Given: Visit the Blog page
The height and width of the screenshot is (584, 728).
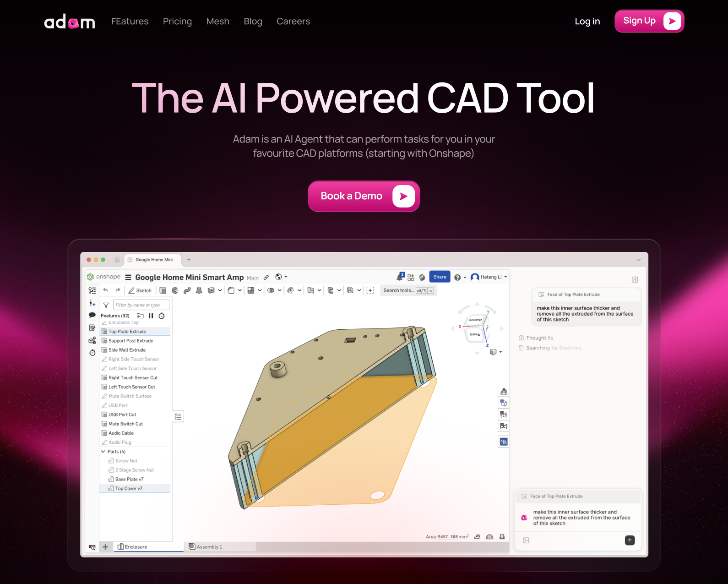Looking at the screenshot, I should 253,22.
